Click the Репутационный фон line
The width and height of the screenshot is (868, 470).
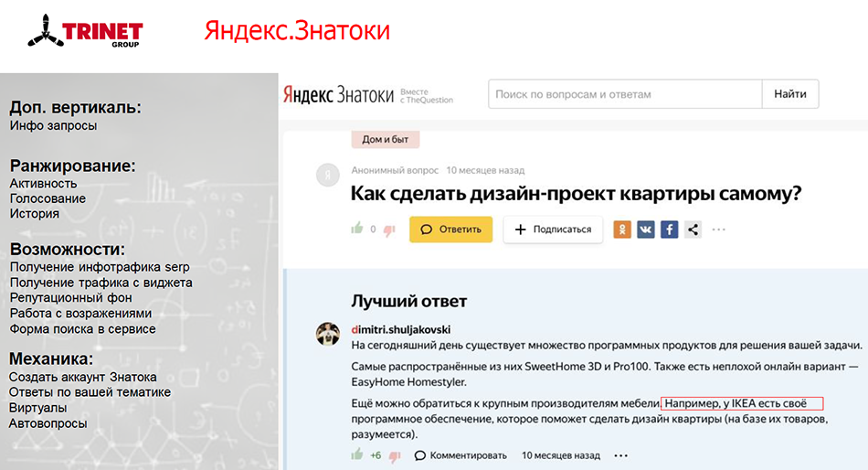point(71,298)
